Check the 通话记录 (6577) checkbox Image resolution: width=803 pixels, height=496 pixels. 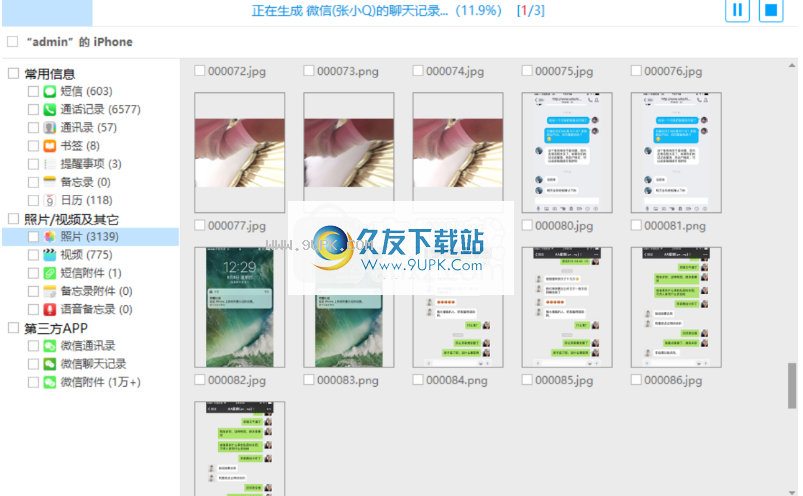tap(33, 110)
